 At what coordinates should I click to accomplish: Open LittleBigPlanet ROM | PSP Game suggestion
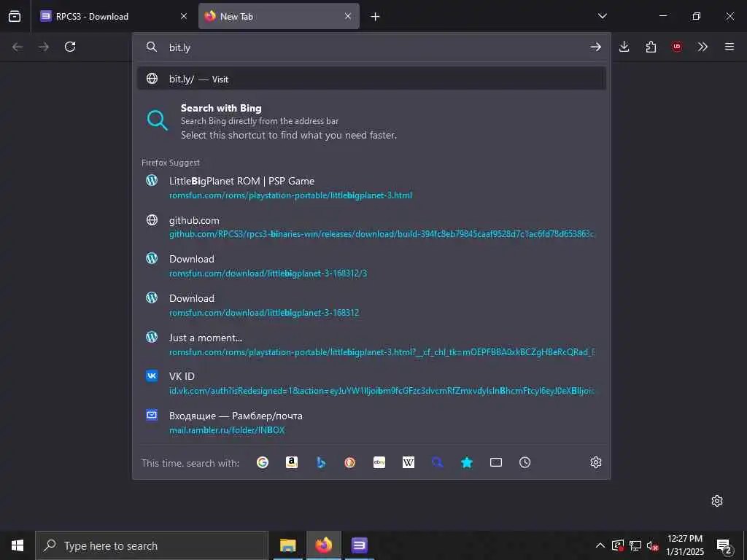371,187
